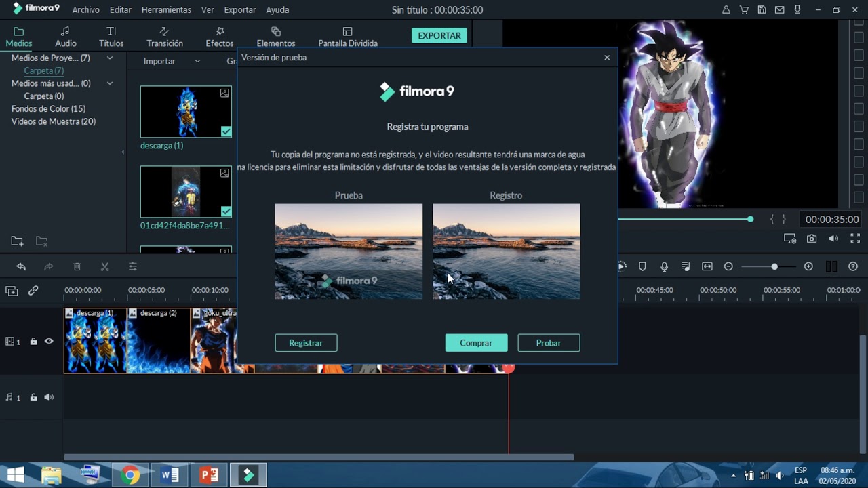Open the help question mark icon
868x488 pixels.
pyautogui.click(x=853, y=266)
